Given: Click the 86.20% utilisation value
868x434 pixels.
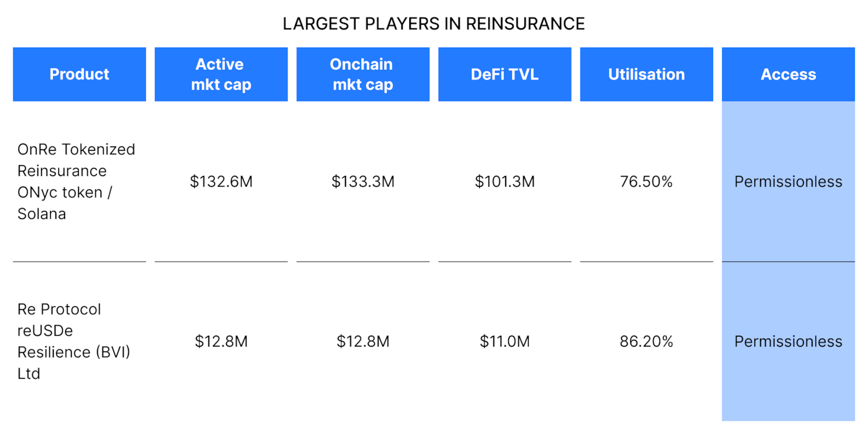Looking at the screenshot, I should (646, 341).
